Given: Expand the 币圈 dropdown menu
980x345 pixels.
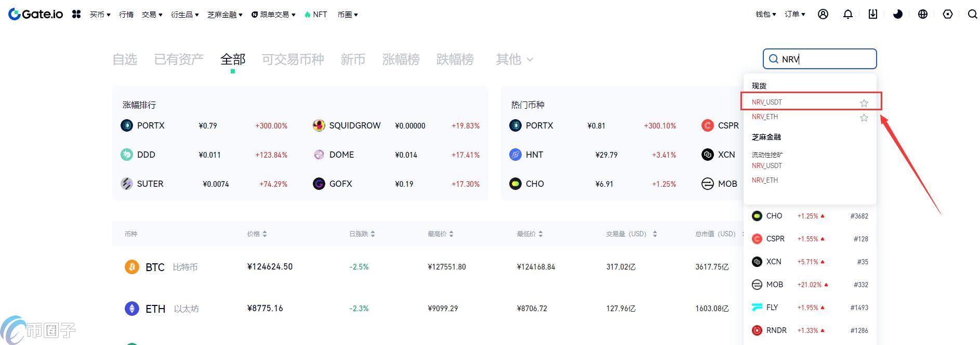Looking at the screenshot, I should pyautogui.click(x=347, y=15).
